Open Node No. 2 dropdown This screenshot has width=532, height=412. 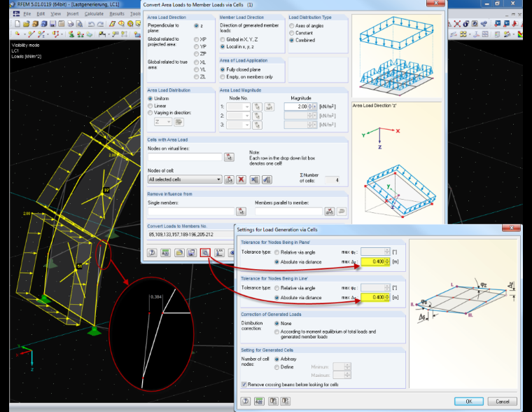246,116
